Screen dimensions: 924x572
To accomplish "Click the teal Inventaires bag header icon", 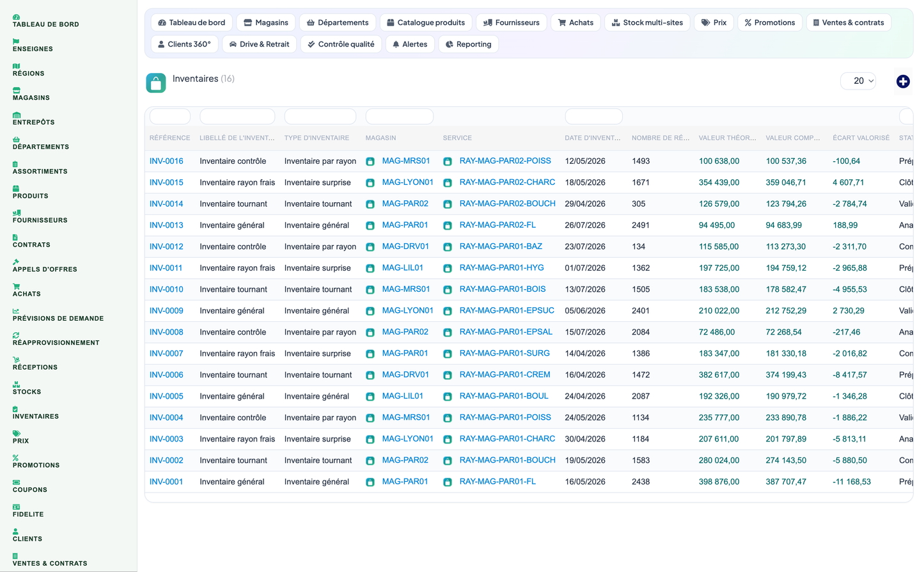I will [156, 83].
